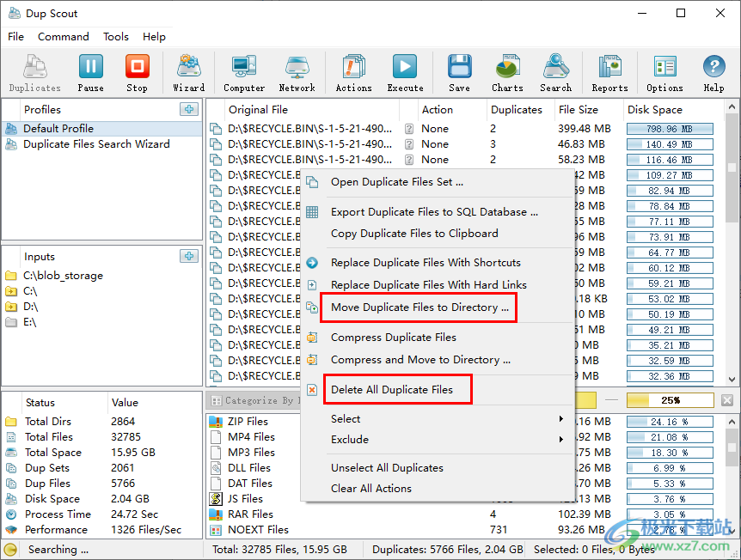This screenshot has width=741, height=560.
Task: Select the MP4 Files category row
Action: click(x=255, y=437)
